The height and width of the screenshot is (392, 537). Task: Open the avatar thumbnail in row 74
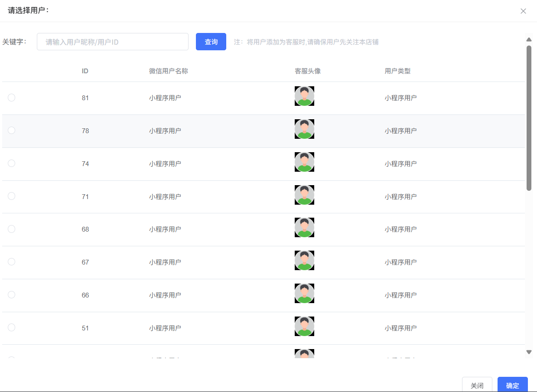pyautogui.click(x=304, y=162)
